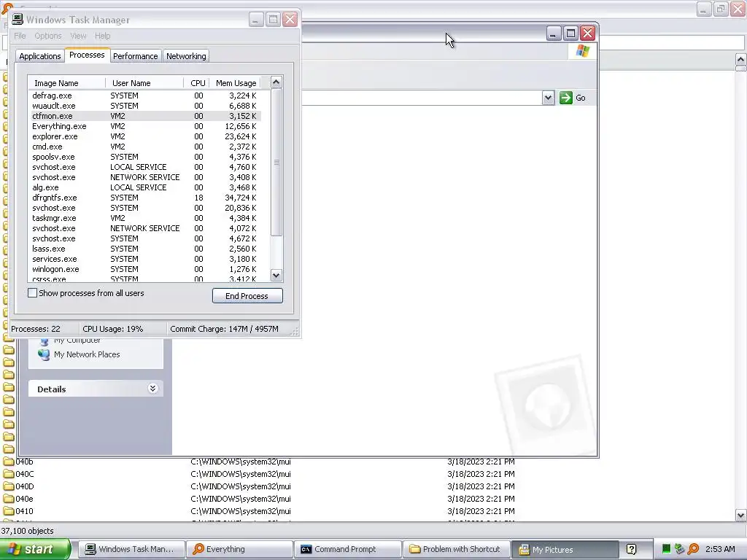Select the Everything.exe process row

145,126
